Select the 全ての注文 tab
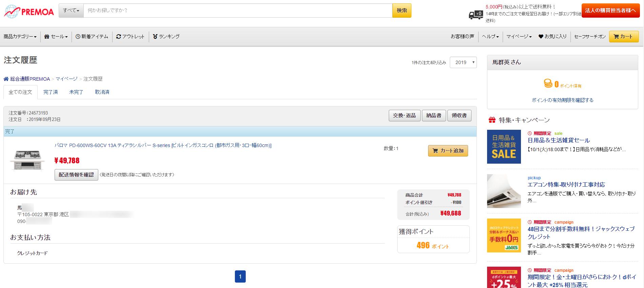644x288 pixels. pyautogui.click(x=20, y=92)
